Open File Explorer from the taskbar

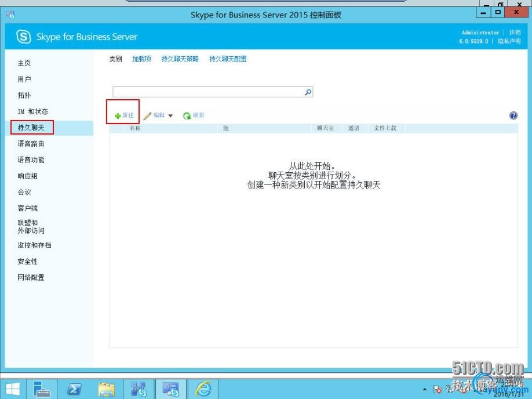(107, 389)
